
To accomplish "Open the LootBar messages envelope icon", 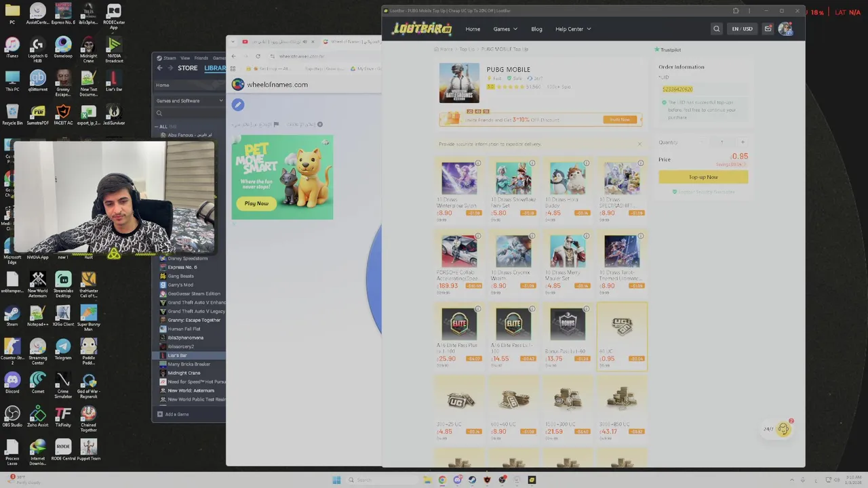I will [768, 28].
